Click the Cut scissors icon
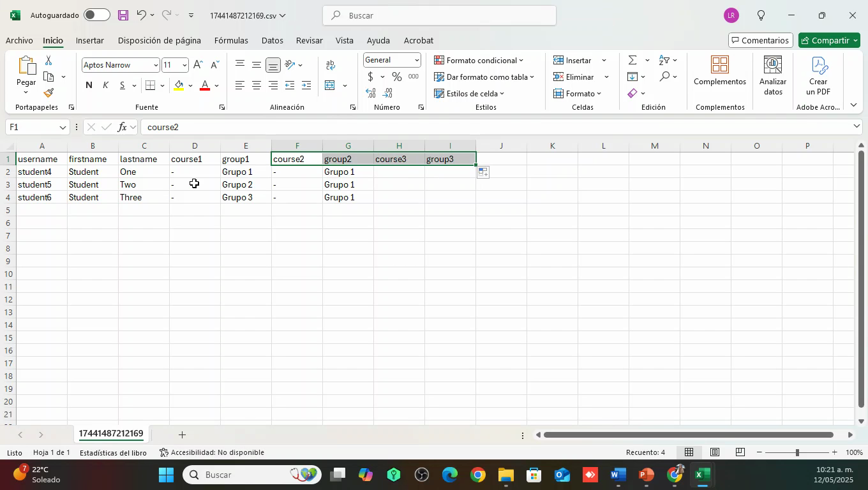868x490 pixels. [x=49, y=60]
